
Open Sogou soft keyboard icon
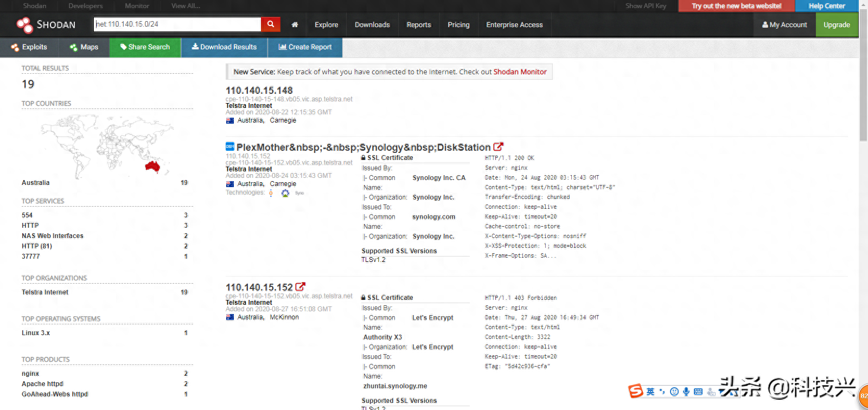point(698,392)
